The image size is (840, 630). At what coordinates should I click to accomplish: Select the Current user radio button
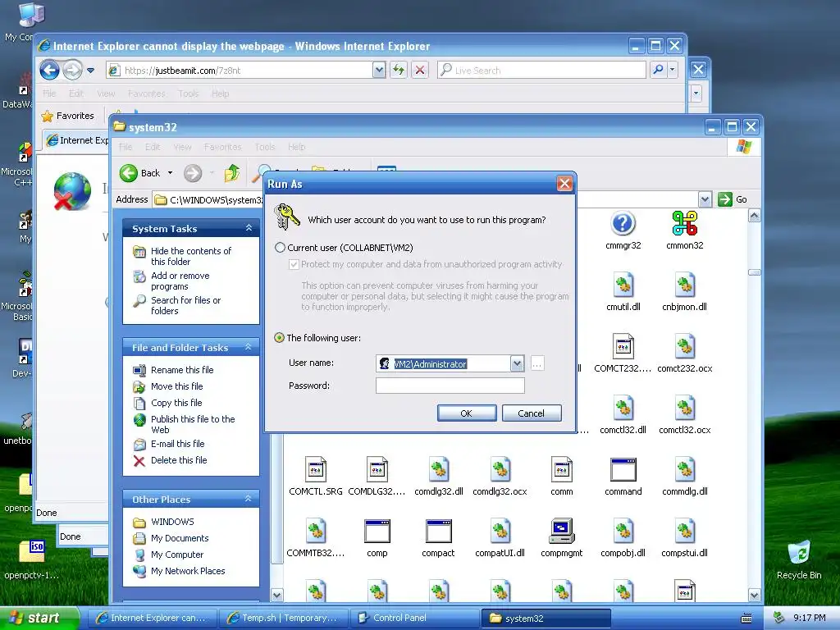[280, 248]
